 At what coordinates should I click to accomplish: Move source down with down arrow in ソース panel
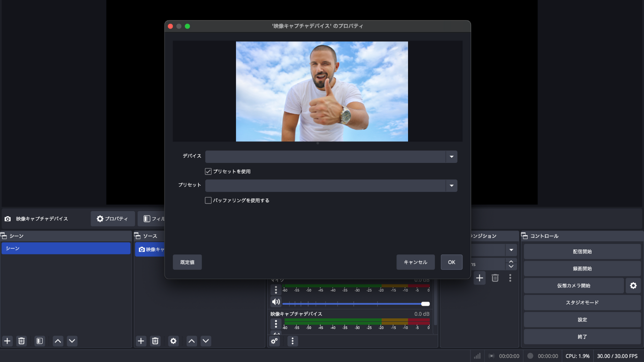point(206,341)
